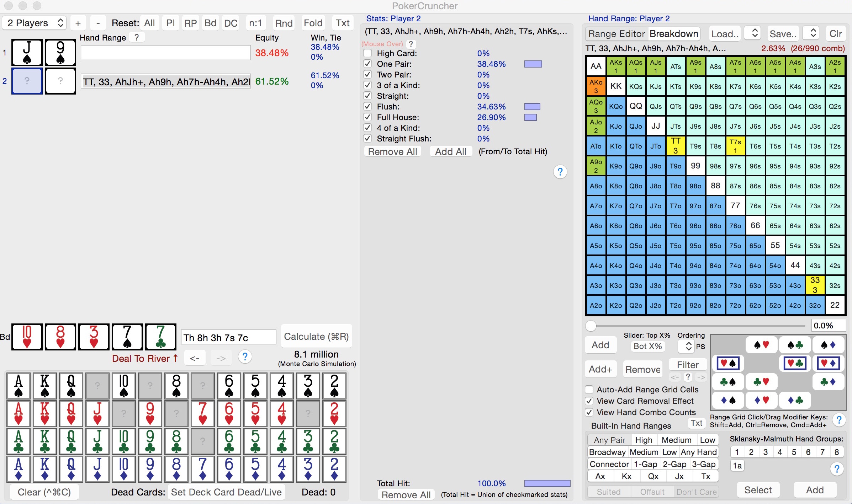Click the Filter button
The width and height of the screenshot is (852, 504).
point(687,365)
